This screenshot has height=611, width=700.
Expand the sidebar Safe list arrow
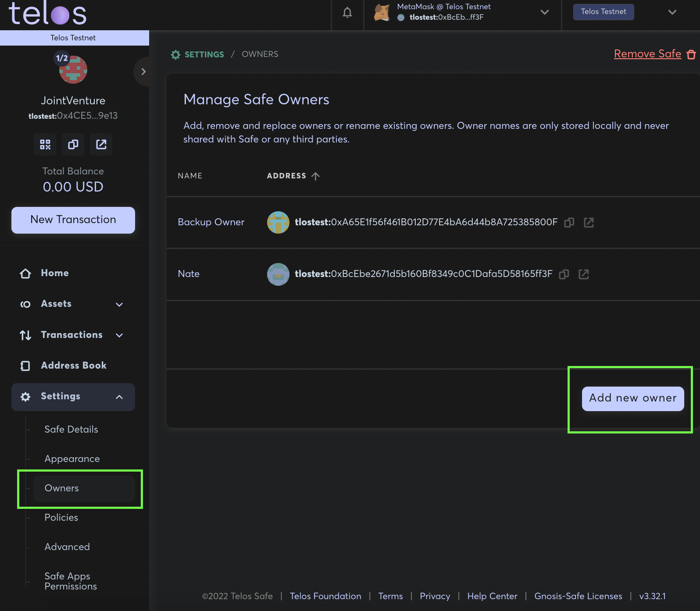(x=143, y=71)
